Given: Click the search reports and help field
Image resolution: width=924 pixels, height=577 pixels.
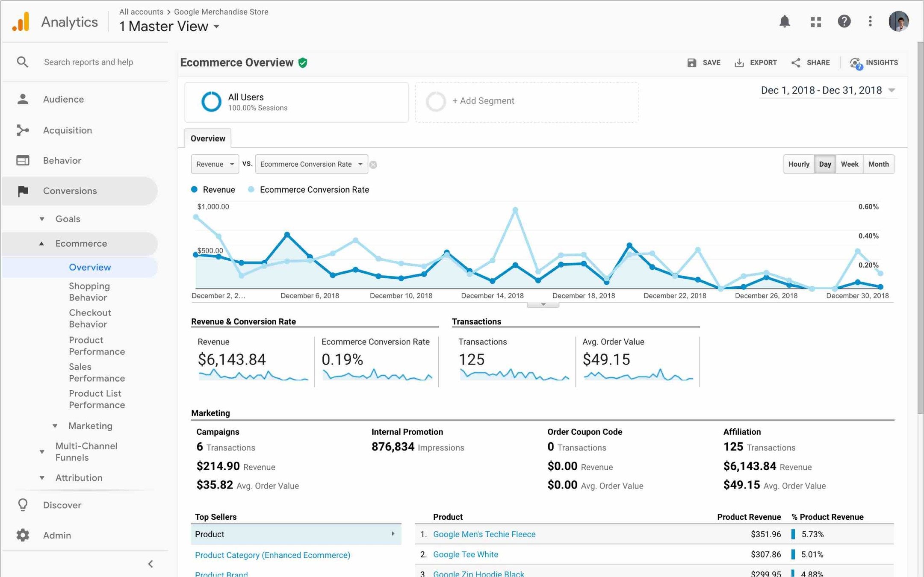Looking at the screenshot, I should pos(89,62).
